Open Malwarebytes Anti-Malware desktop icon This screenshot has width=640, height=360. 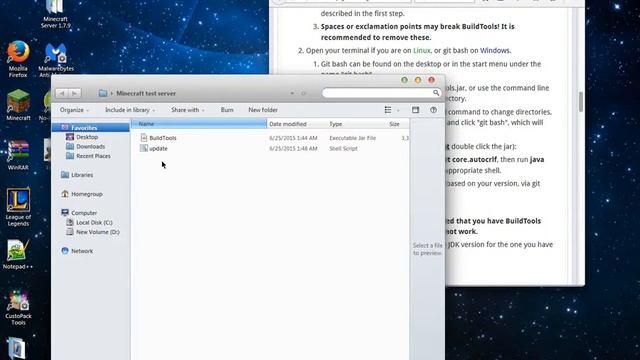pyautogui.click(x=56, y=60)
